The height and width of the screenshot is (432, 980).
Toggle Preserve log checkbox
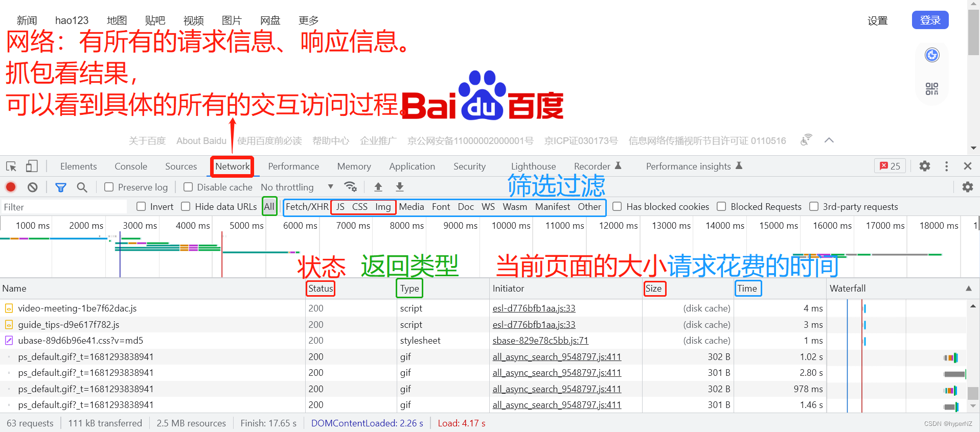pos(109,187)
